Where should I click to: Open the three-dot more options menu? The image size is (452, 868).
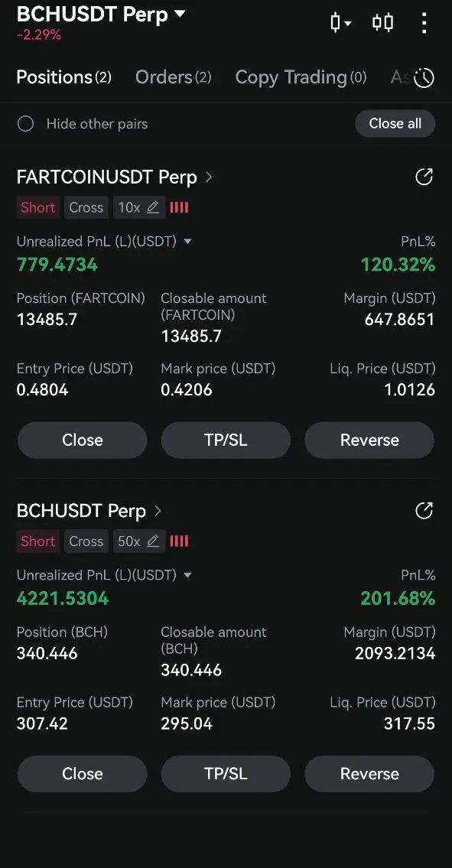[x=424, y=23]
